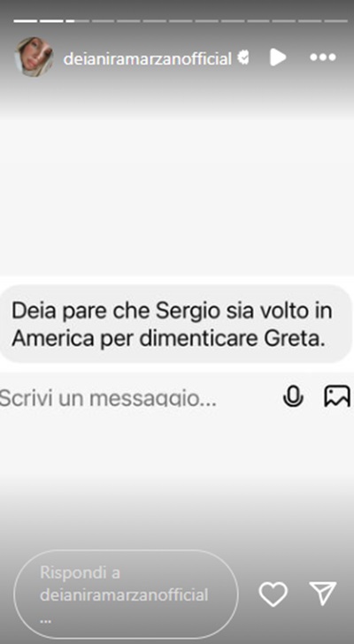Like the story with the heart icon
The image size is (354, 644).
click(273, 594)
